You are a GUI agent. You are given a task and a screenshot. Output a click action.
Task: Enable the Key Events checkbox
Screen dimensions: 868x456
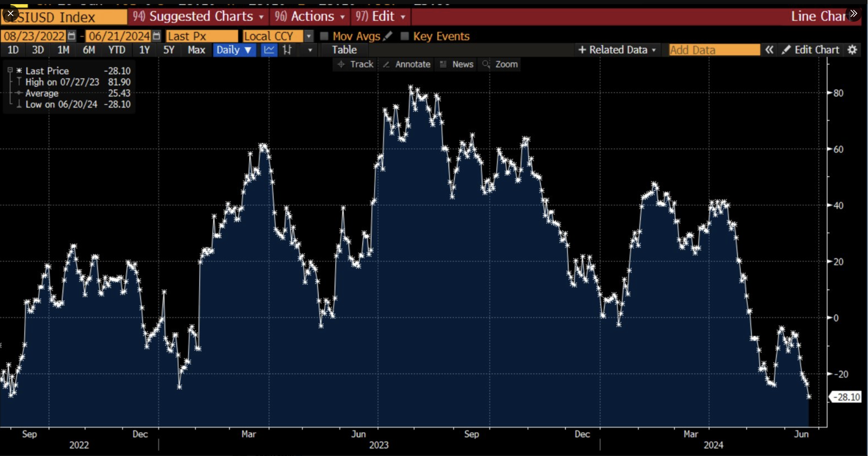tap(404, 36)
